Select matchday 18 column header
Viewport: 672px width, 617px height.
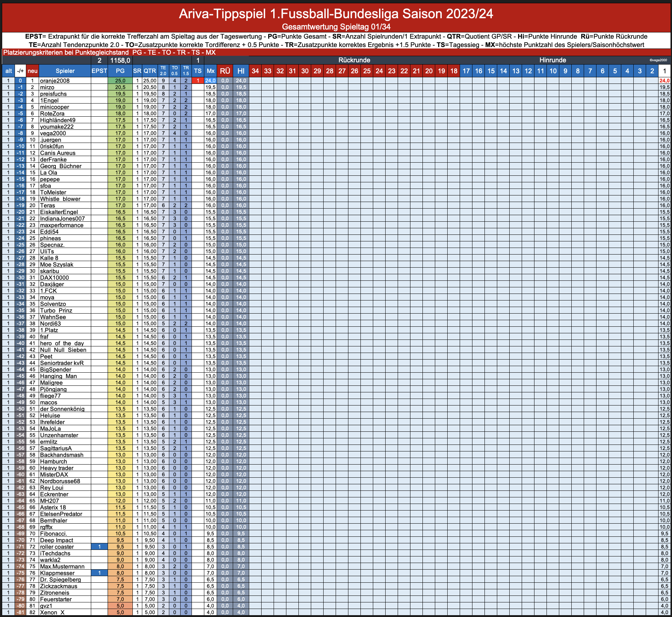click(454, 71)
